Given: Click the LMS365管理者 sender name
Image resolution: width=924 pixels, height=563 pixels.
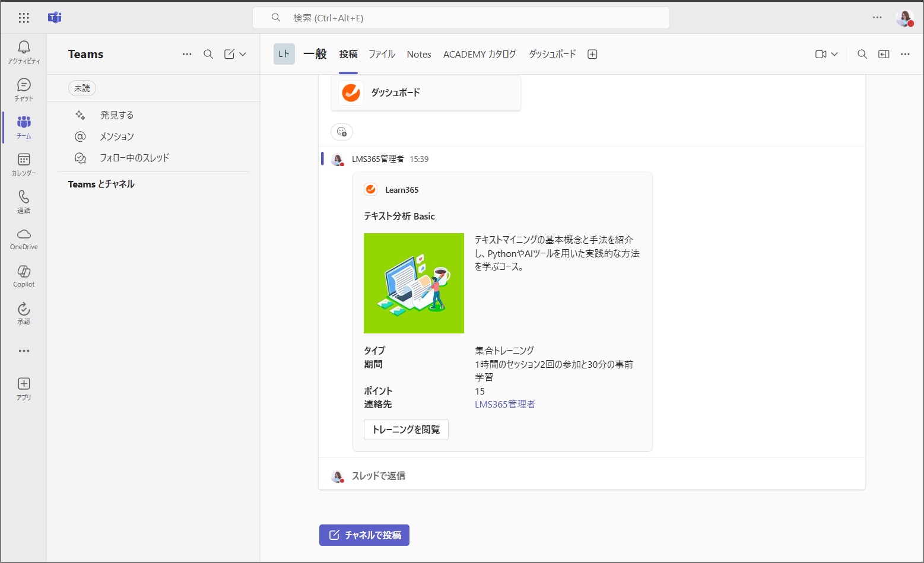Looking at the screenshot, I should (x=378, y=159).
